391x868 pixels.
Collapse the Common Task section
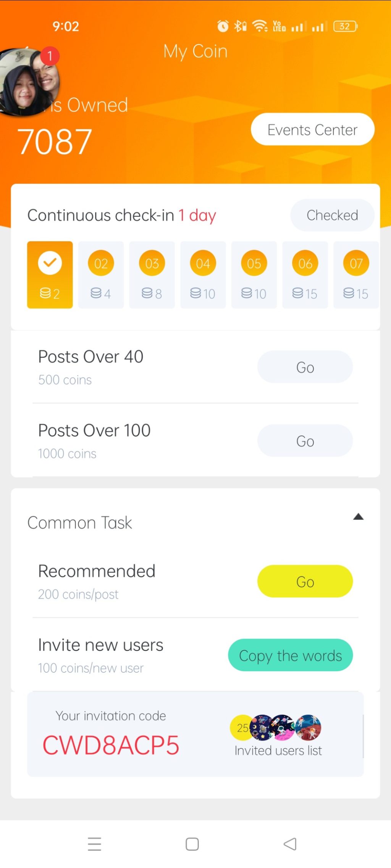coord(358,517)
